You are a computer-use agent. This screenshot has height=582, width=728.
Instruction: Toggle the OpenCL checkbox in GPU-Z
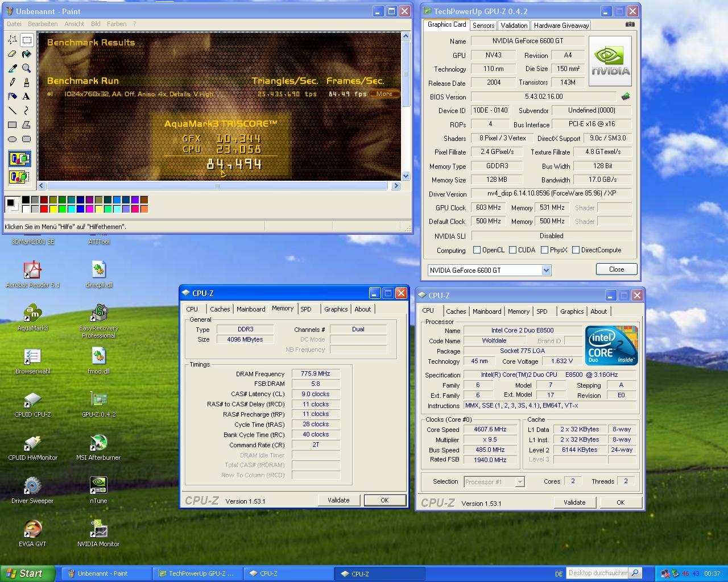477,250
